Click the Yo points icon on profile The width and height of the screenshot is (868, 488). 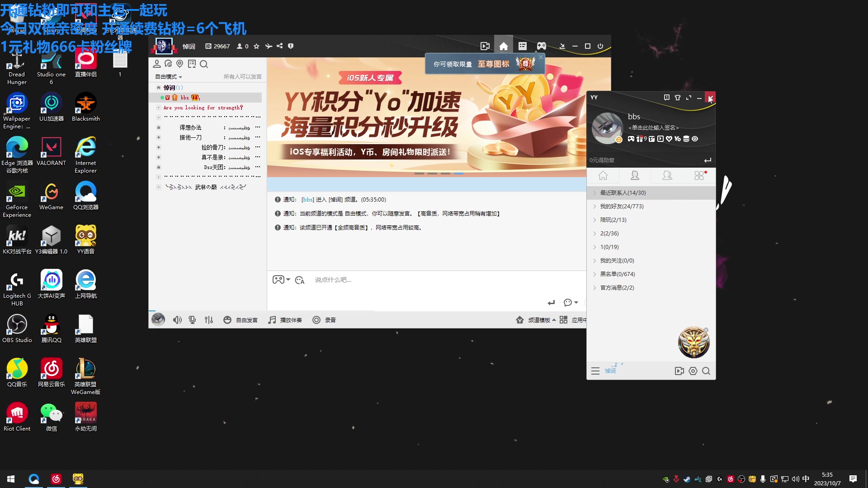click(x=678, y=139)
